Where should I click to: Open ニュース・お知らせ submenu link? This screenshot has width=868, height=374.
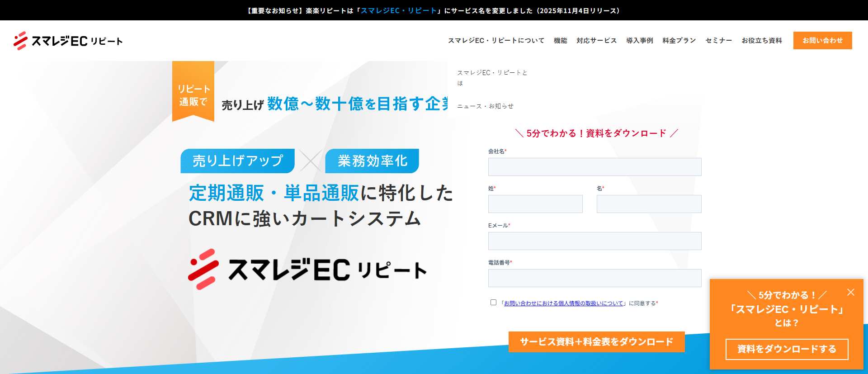pos(485,106)
